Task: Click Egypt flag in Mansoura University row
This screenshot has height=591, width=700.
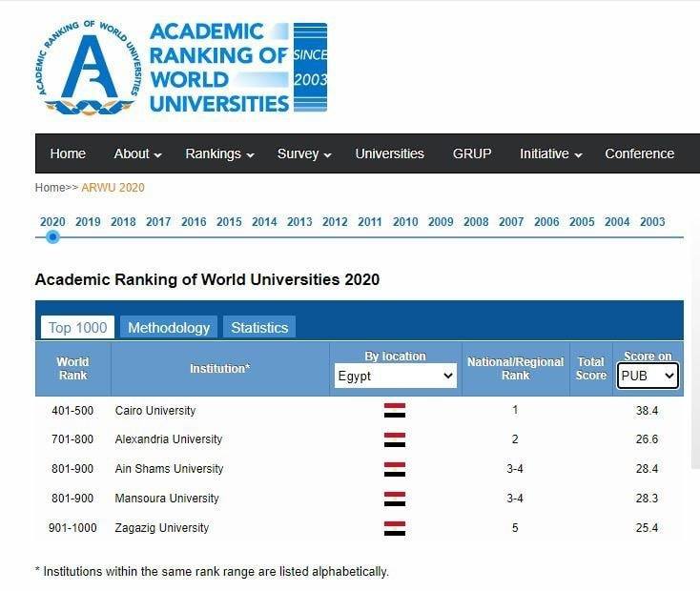Action: point(395,499)
